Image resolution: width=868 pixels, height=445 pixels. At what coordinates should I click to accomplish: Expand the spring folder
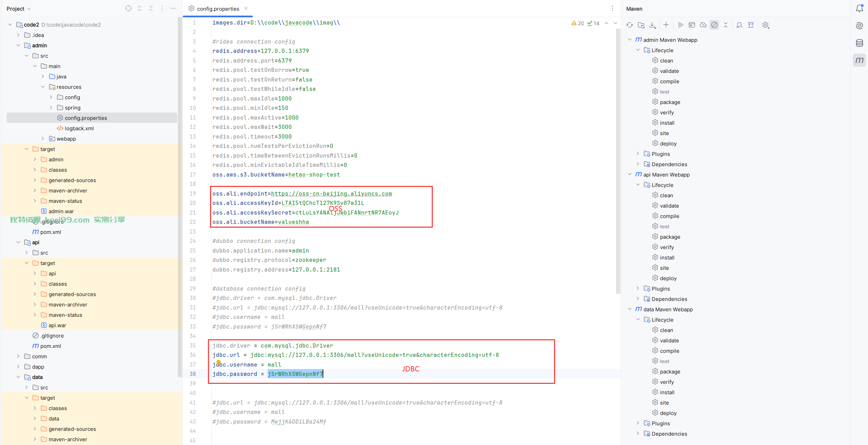[51, 107]
